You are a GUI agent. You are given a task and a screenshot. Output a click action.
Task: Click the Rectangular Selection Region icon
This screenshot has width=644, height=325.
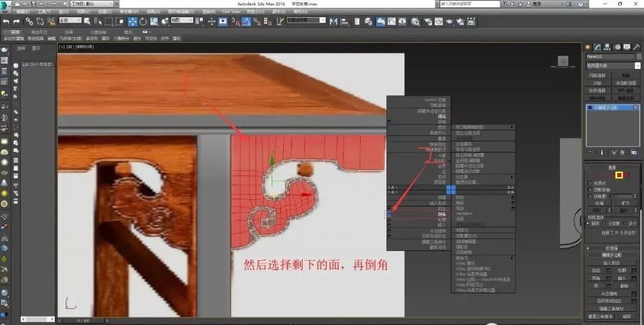(x=109, y=21)
